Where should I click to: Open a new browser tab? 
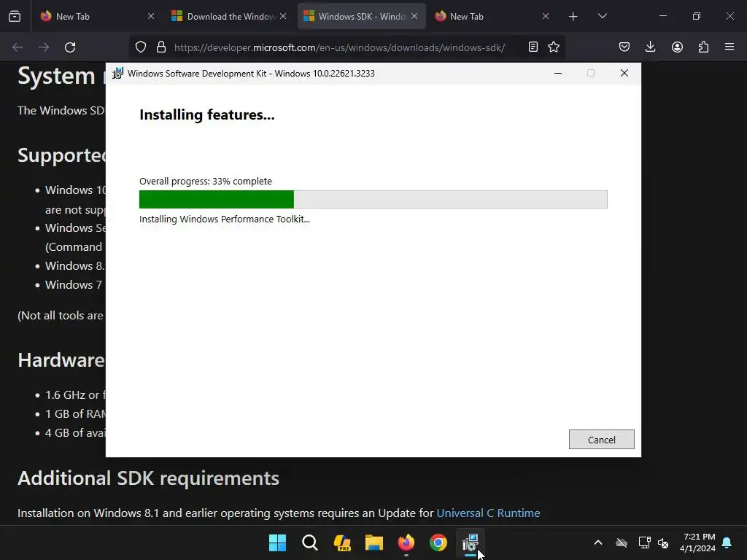click(x=573, y=17)
